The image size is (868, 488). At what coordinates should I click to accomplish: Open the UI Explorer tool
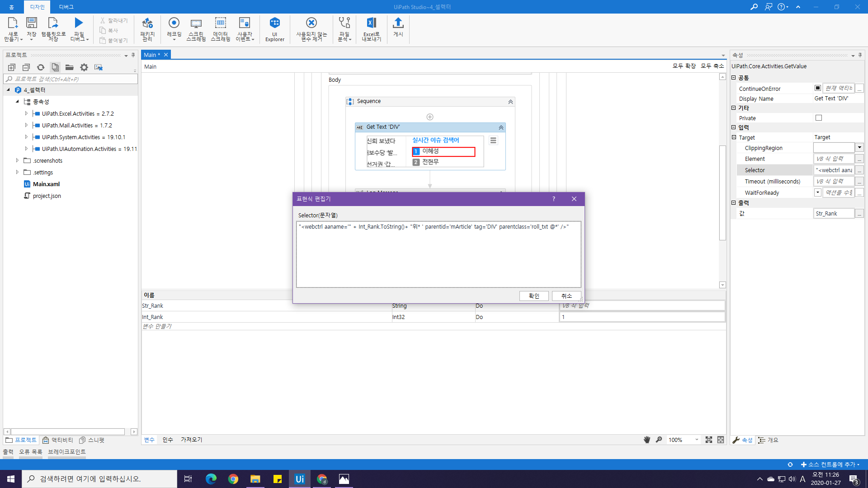[274, 29]
